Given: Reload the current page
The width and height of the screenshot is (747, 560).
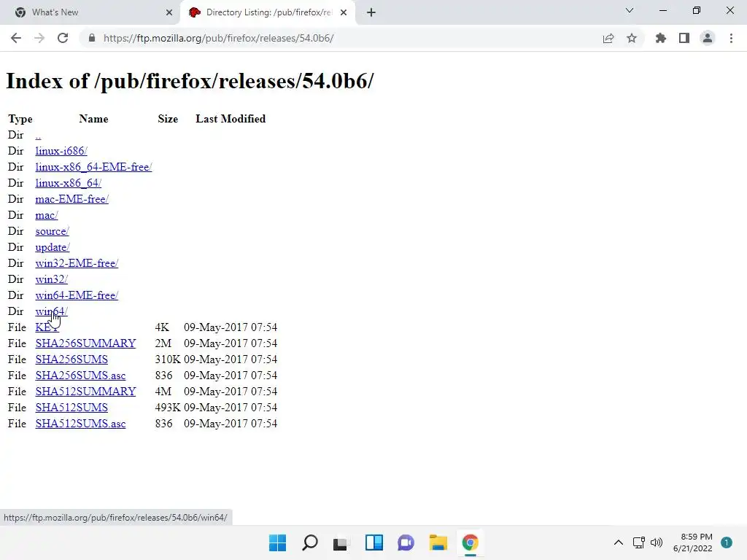Looking at the screenshot, I should point(63,38).
